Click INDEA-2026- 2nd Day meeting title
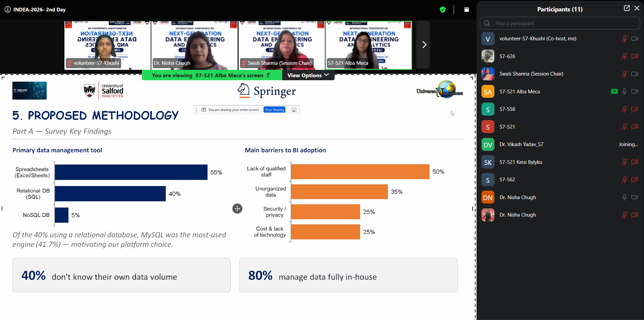 (x=40, y=10)
